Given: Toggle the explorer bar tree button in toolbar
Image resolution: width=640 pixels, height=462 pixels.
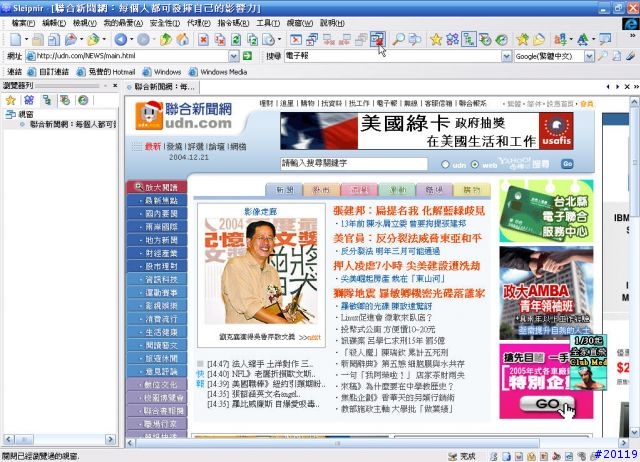Looking at the screenshot, I should (x=469, y=39).
